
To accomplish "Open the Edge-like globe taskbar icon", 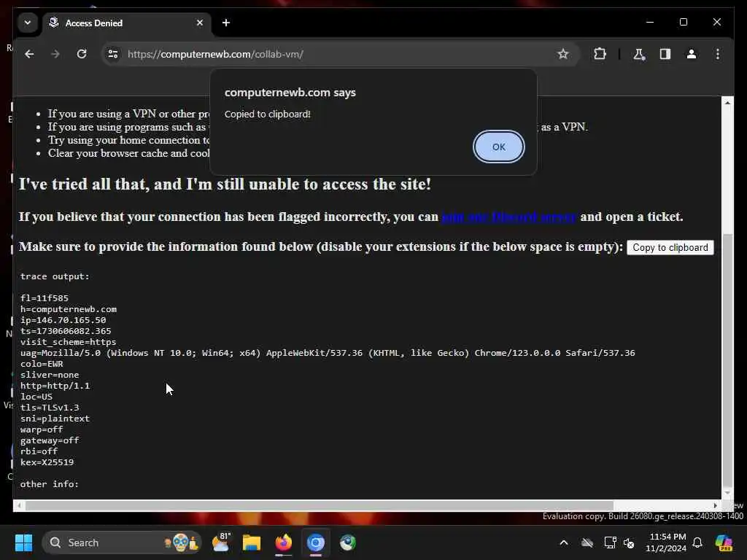I will click(x=348, y=542).
